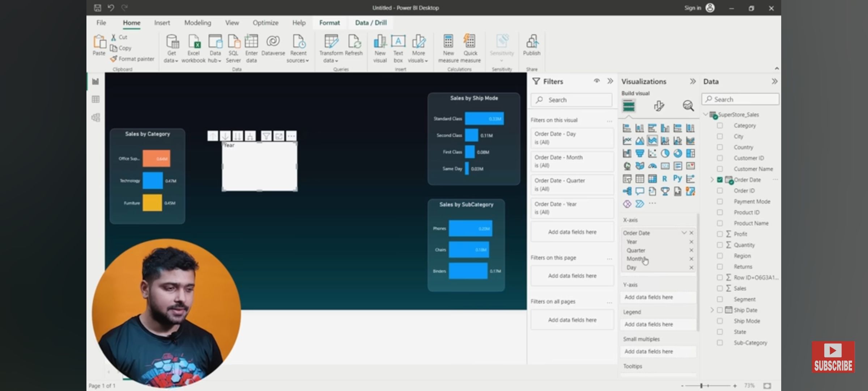Image resolution: width=868 pixels, height=391 pixels.
Task: Publish the report
Action: point(532,45)
